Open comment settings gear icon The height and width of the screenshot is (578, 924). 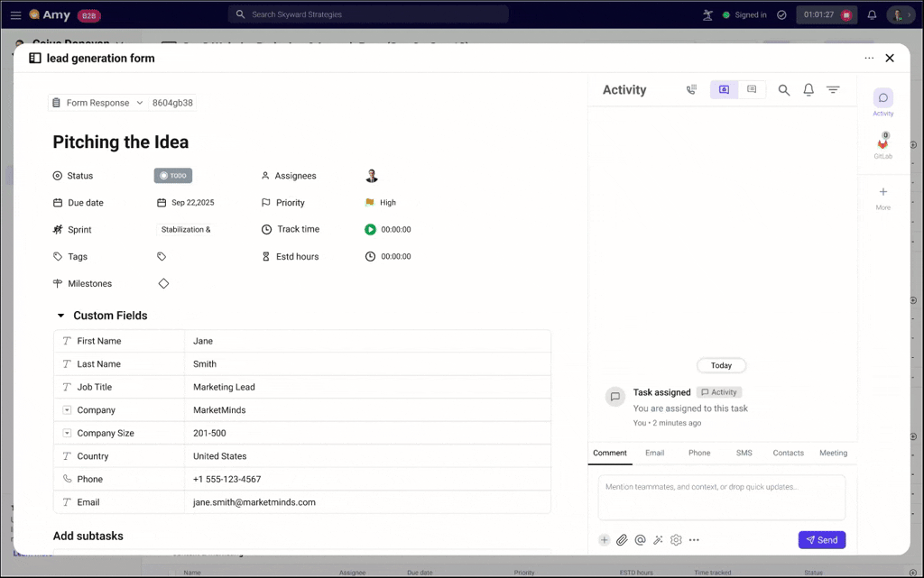click(676, 539)
